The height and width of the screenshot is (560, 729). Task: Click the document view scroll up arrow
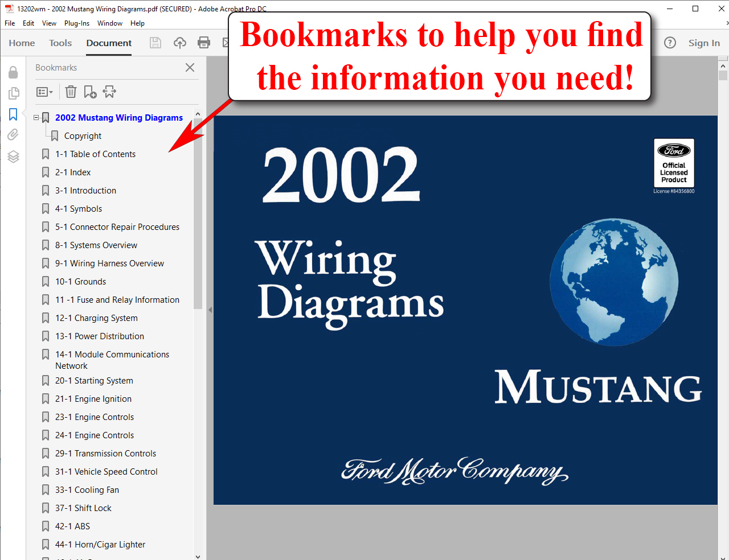[x=723, y=66]
